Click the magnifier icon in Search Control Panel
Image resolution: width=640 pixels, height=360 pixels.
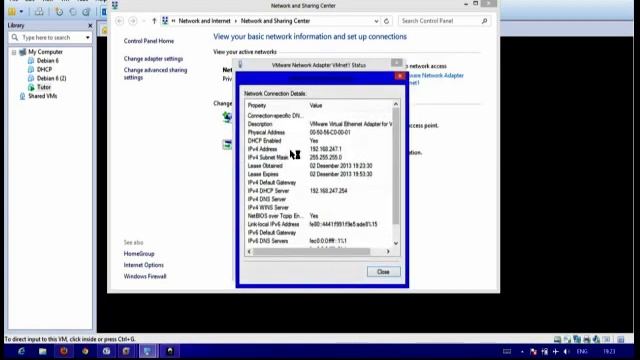[x=484, y=21]
